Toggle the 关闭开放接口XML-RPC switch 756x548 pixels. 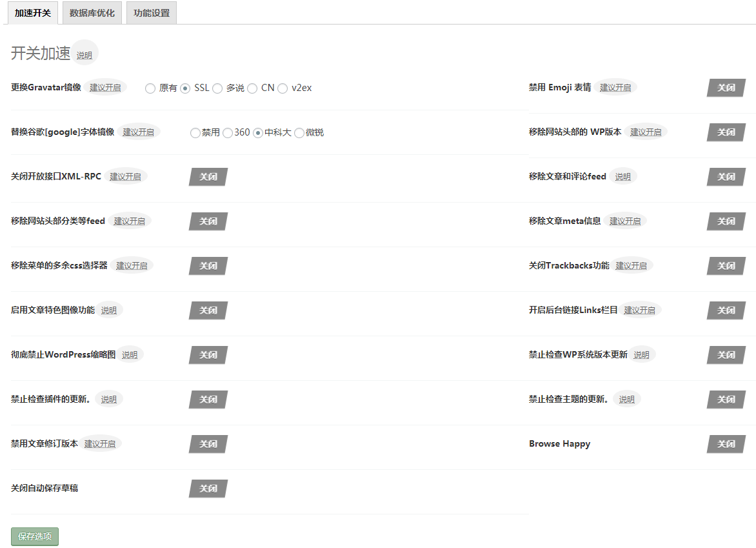coord(208,177)
